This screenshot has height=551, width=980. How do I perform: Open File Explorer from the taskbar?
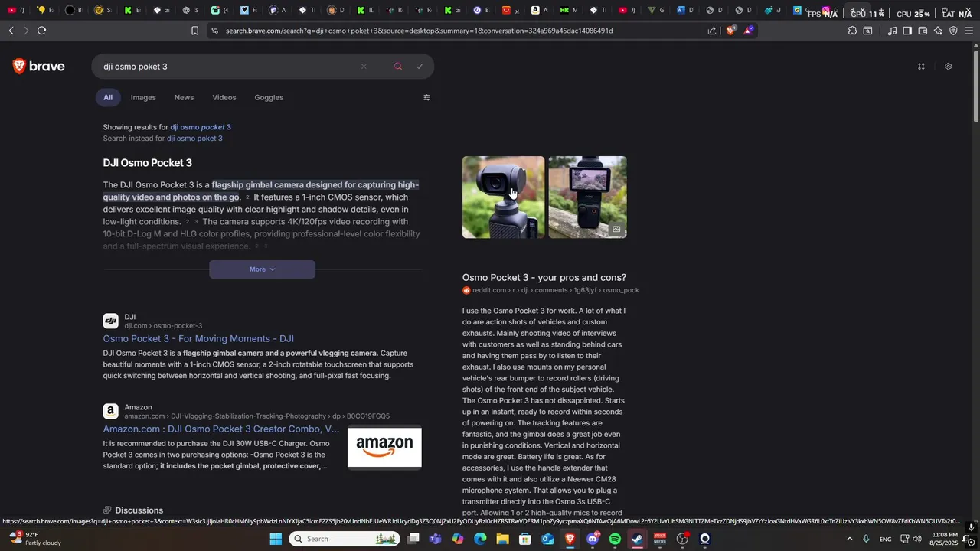[x=502, y=539]
